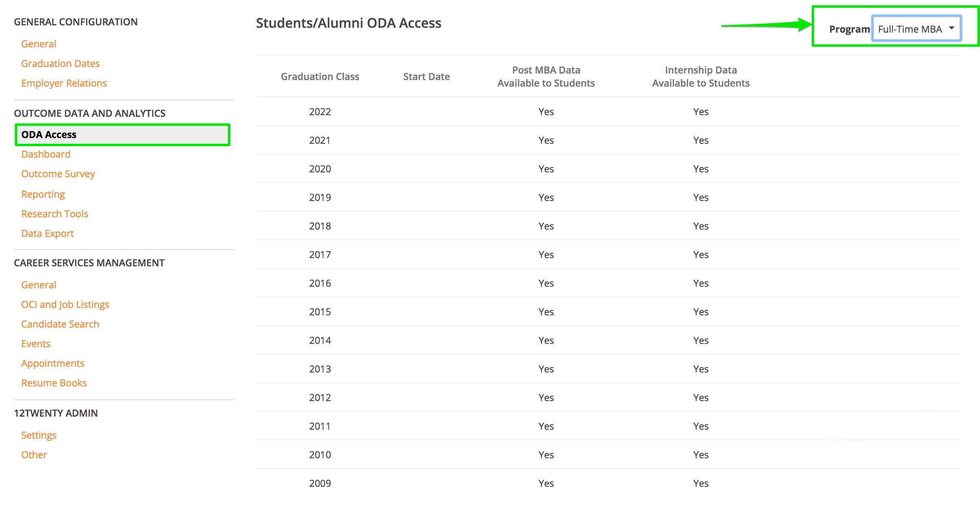Open General under General Configuration
This screenshot has width=980, height=513.
click(38, 44)
